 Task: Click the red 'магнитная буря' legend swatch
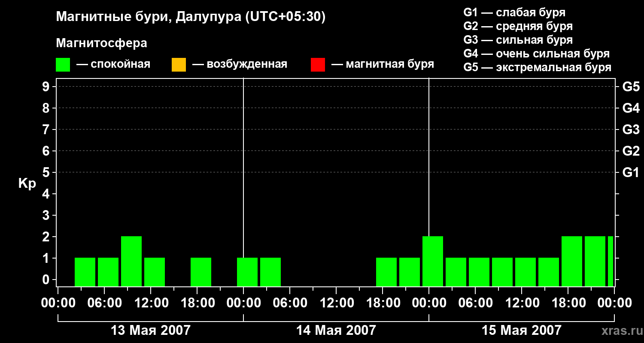[318, 65]
